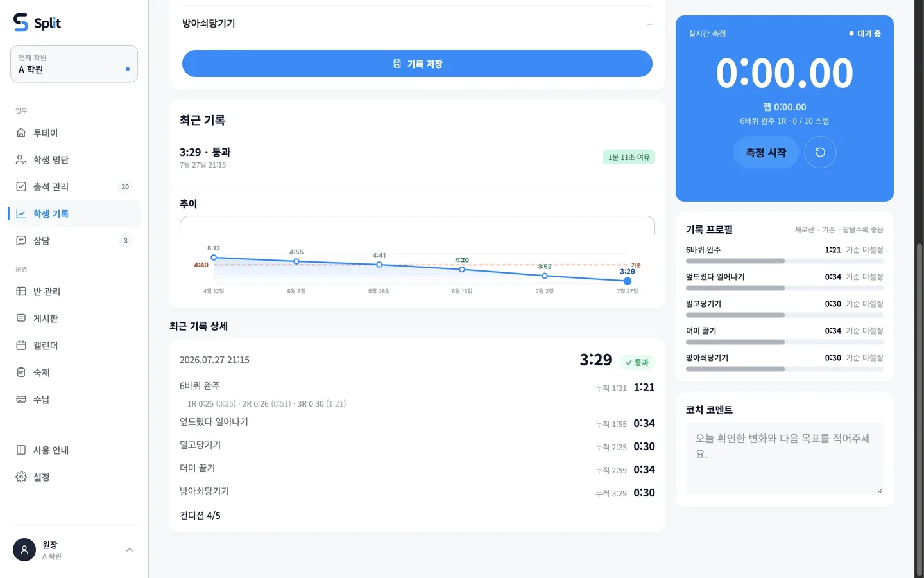Click the 6월 15일 chart data point
924x578 pixels.
tap(462, 269)
